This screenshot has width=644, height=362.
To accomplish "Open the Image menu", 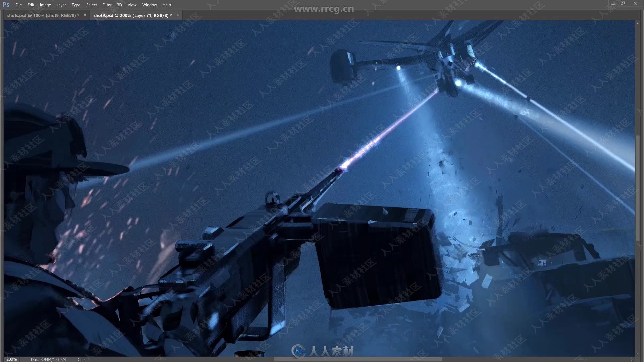I will coord(45,5).
